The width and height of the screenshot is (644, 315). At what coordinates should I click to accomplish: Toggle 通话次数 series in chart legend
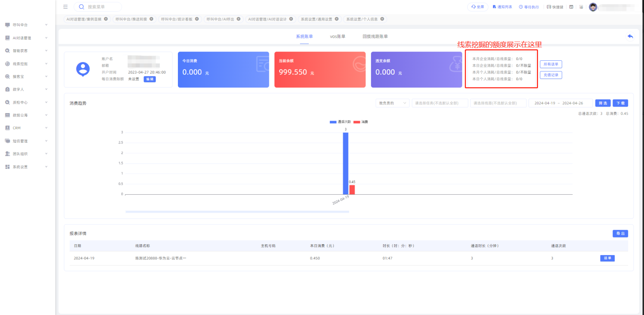point(340,122)
